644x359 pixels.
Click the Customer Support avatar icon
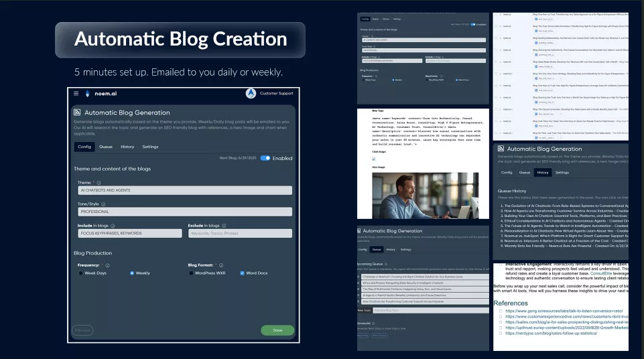(x=251, y=93)
